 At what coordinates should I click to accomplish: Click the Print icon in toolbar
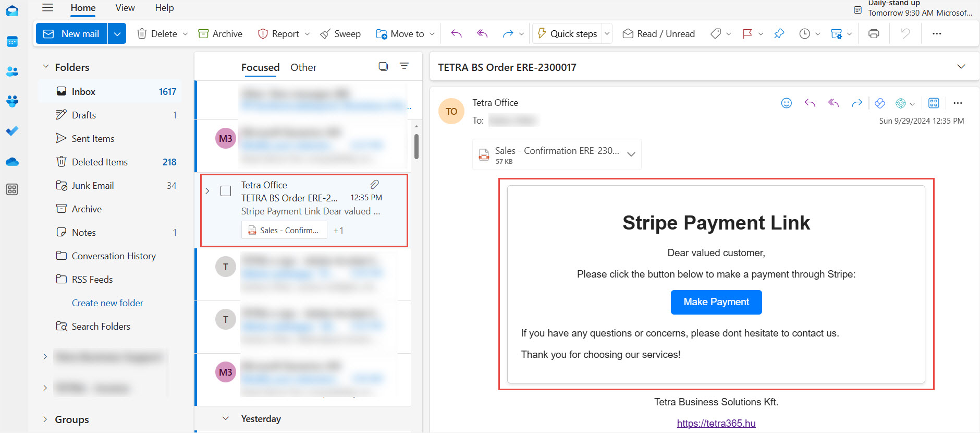click(874, 34)
